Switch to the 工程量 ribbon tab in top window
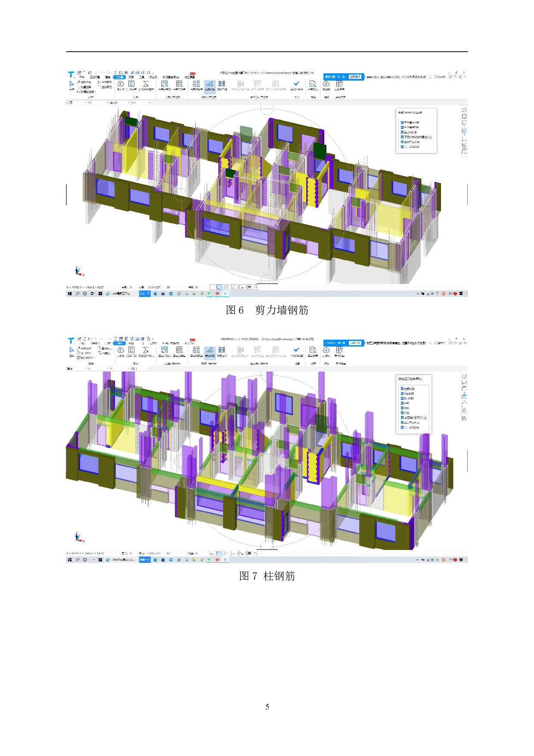Screen dimensions: 534x756 pyautogui.click(x=119, y=77)
